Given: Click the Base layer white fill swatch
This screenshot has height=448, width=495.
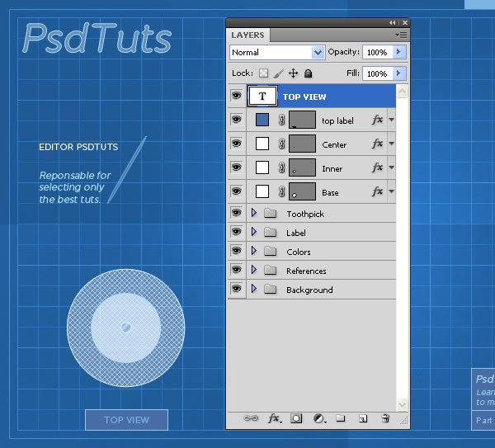Looking at the screenshot, I should [x=262, y=191].
